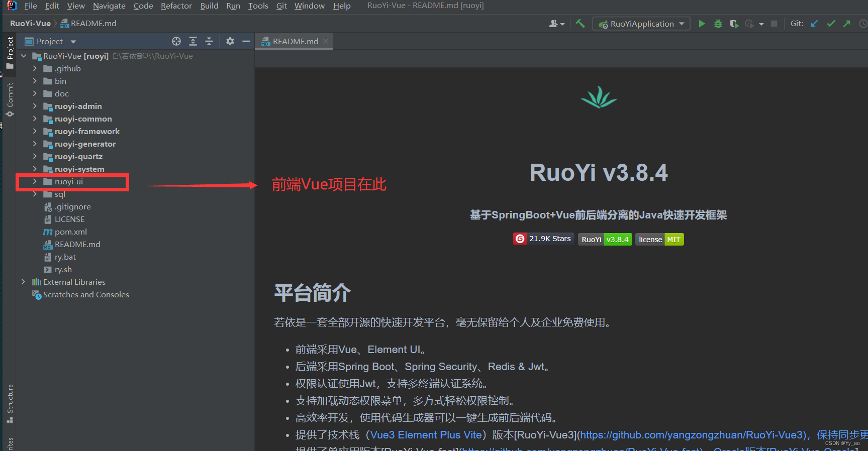Click the 21.9K Stars badge
Viewport: 868px width, 451px height.
click(543, 239)
